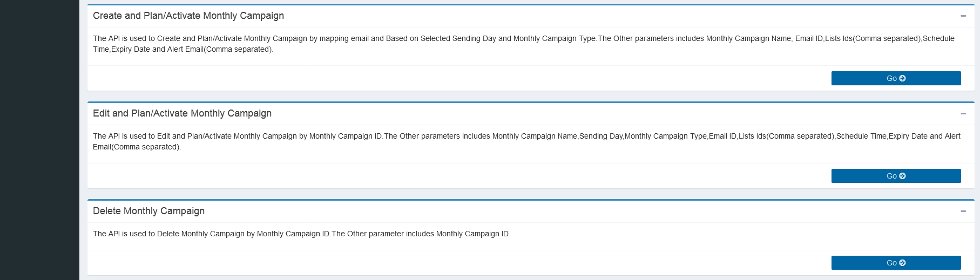Click empty footer area of Create campaign panel
This screenshot has height=280, width=980.
pyautogui.click(x=432, y=78)
